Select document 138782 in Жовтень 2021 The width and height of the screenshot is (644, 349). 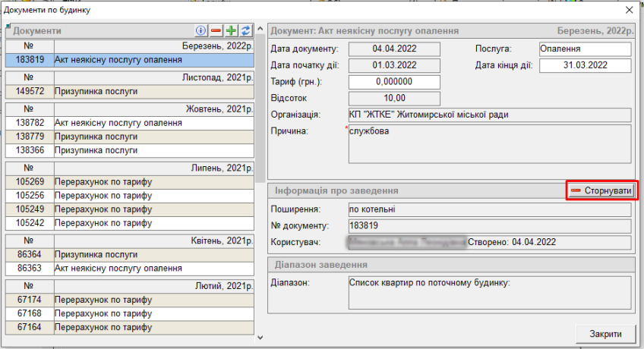coord(129,123)
